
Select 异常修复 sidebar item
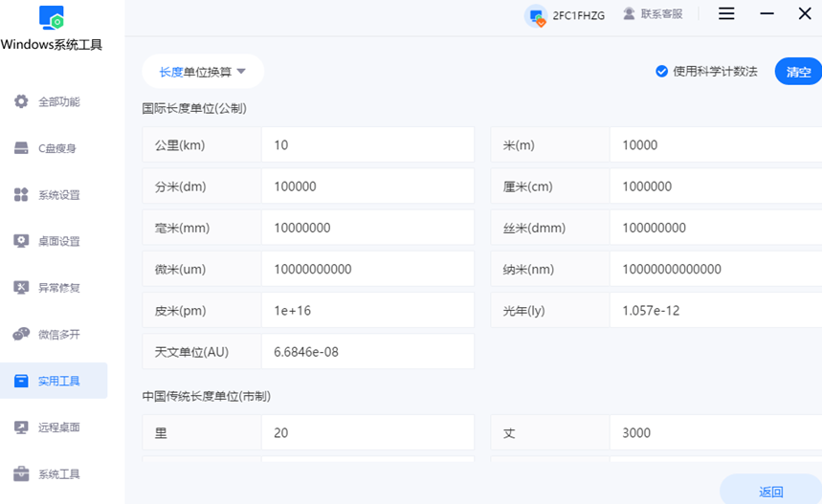54,288
